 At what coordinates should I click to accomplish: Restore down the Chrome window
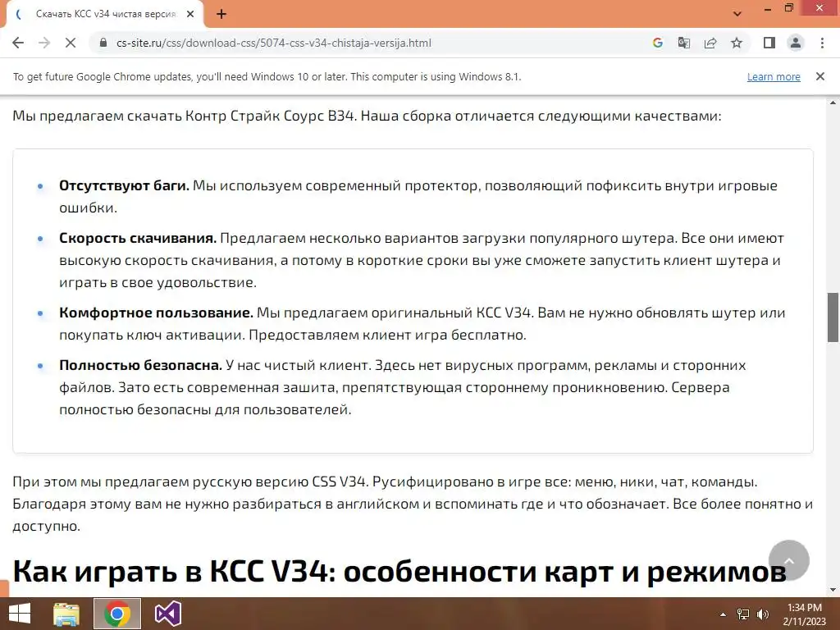pos(788,8)
